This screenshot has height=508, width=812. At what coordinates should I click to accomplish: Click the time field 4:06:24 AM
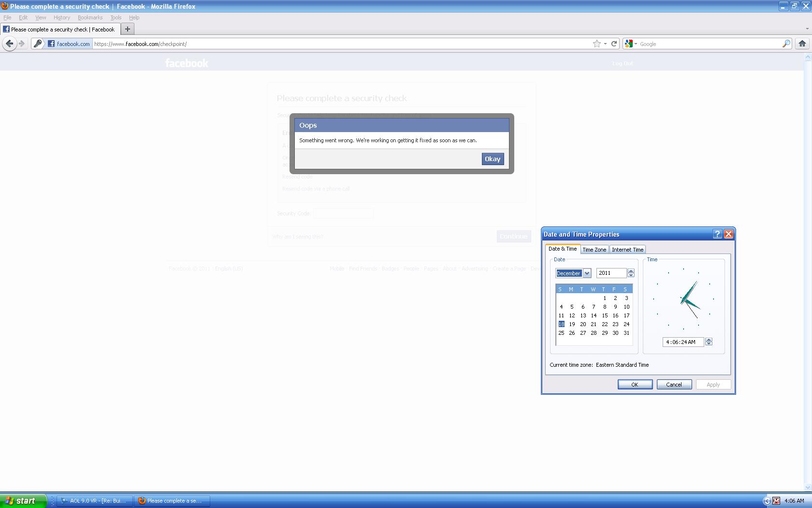[x=683, y=342]
